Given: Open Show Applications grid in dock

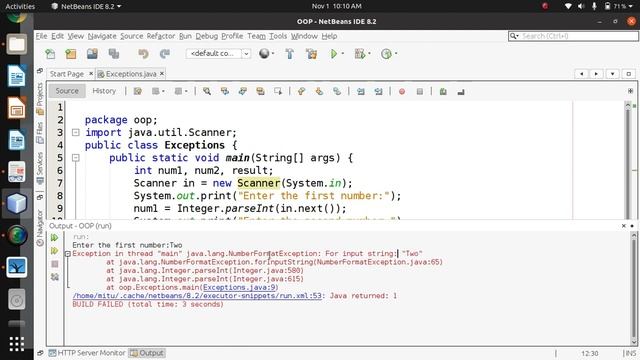Looking at the screenshot, I should click(x=17, y=344).
